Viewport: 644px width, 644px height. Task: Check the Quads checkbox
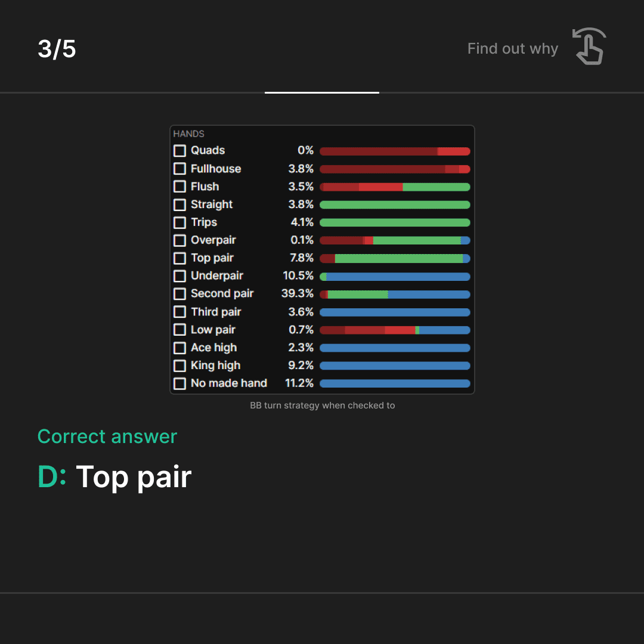point(179,151)
